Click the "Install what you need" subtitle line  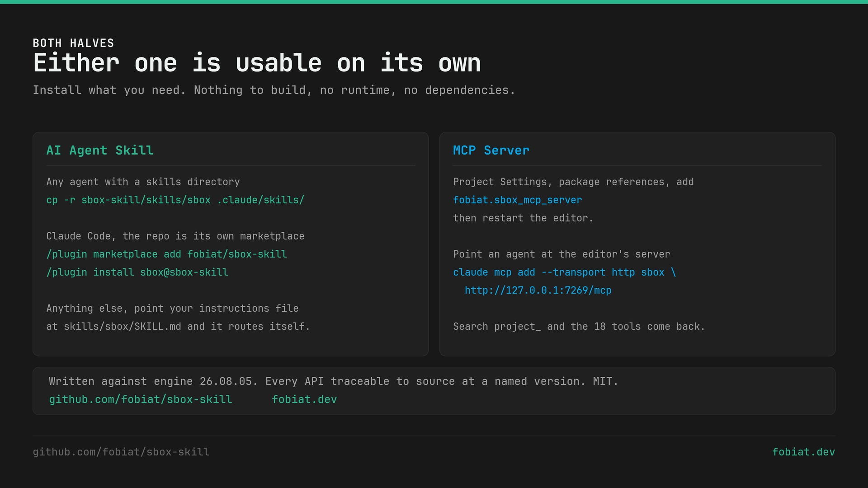pos(274,90)
